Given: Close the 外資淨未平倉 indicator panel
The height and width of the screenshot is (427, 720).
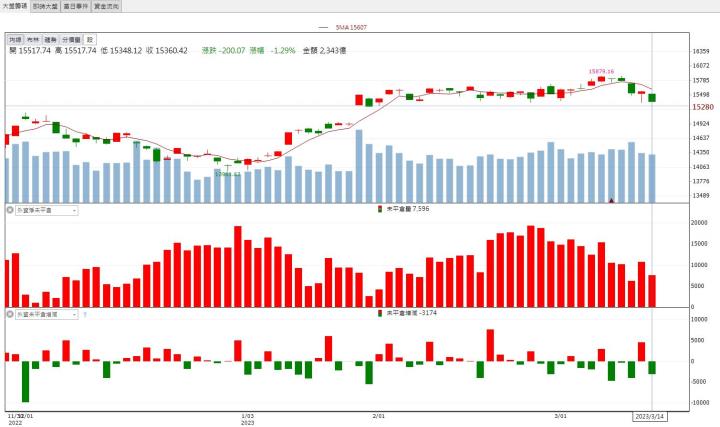Looking at the screenshot, I should [10, 210].
